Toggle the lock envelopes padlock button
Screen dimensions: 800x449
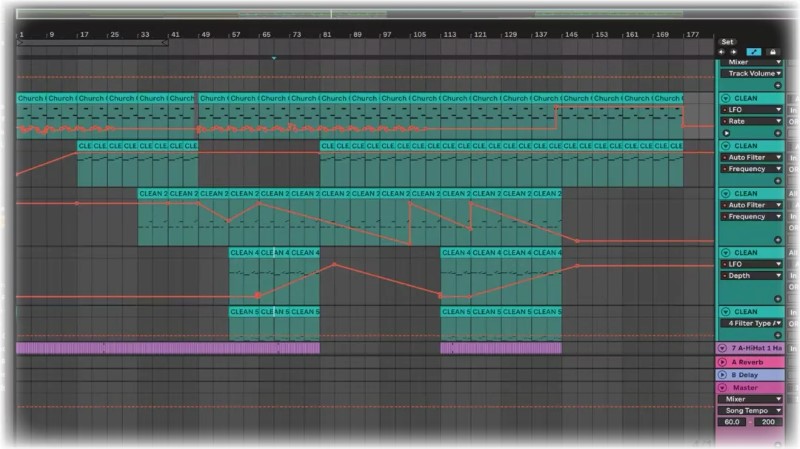click(x=772, y=52)
